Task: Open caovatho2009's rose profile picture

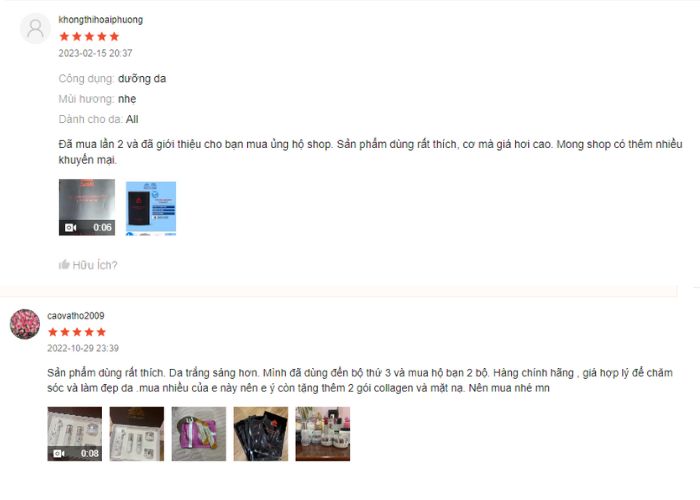Action: 25,324
